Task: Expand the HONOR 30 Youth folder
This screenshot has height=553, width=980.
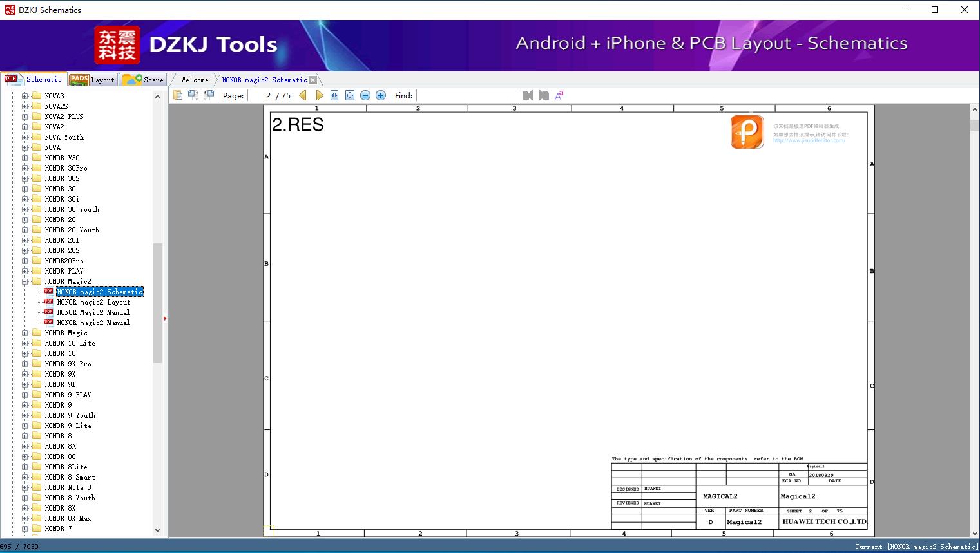Action: [x=25, y=209]
